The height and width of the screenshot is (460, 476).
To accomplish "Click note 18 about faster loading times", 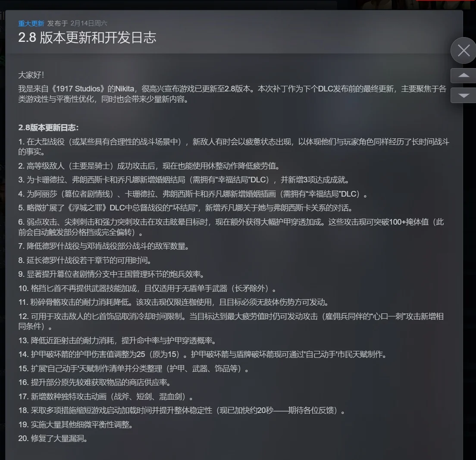I will click(181, 411).
